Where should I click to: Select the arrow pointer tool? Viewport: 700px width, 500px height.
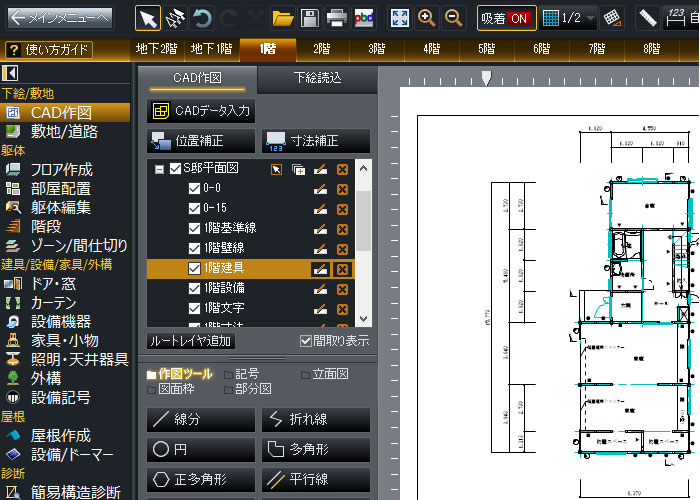(x=147, y=18)
